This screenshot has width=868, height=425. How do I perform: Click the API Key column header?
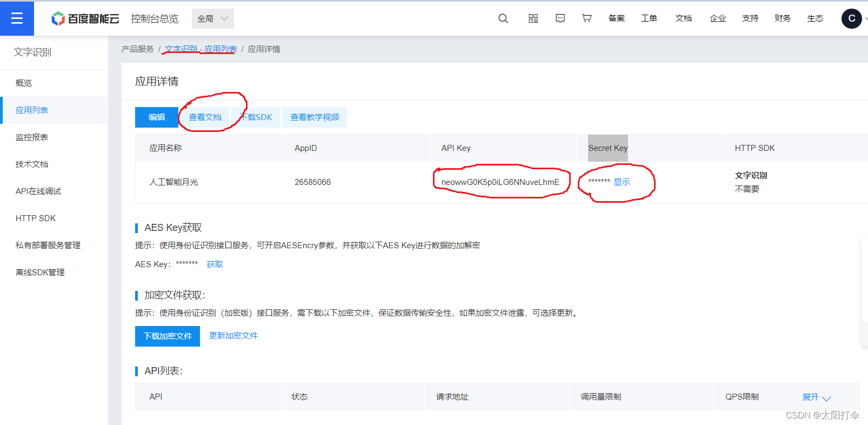456,148
